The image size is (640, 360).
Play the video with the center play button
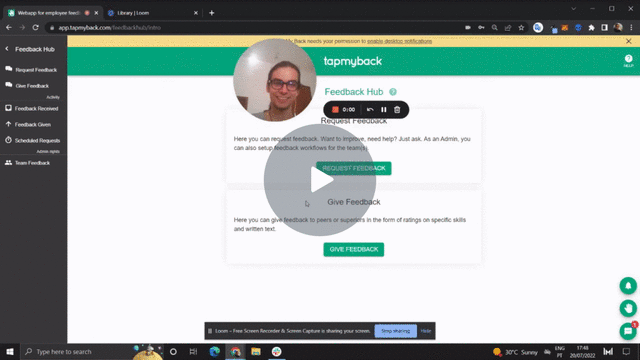click(x=320, y=180)
